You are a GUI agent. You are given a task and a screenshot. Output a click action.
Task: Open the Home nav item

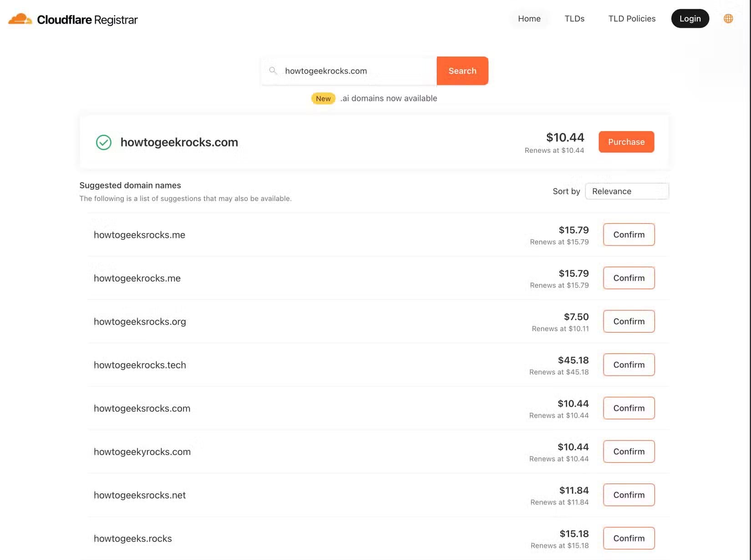coord(529,19)
